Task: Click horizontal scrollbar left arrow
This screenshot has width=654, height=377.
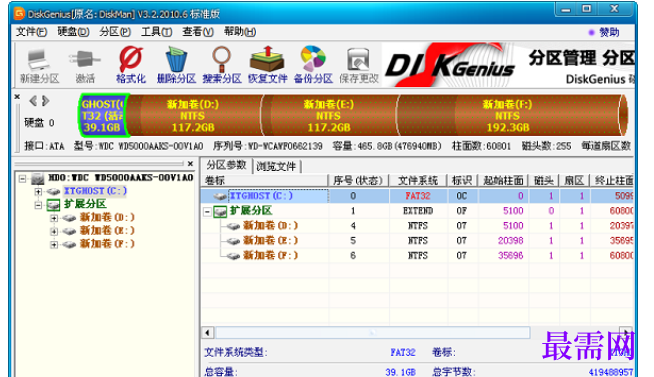Action: click(x=208, y=332)
